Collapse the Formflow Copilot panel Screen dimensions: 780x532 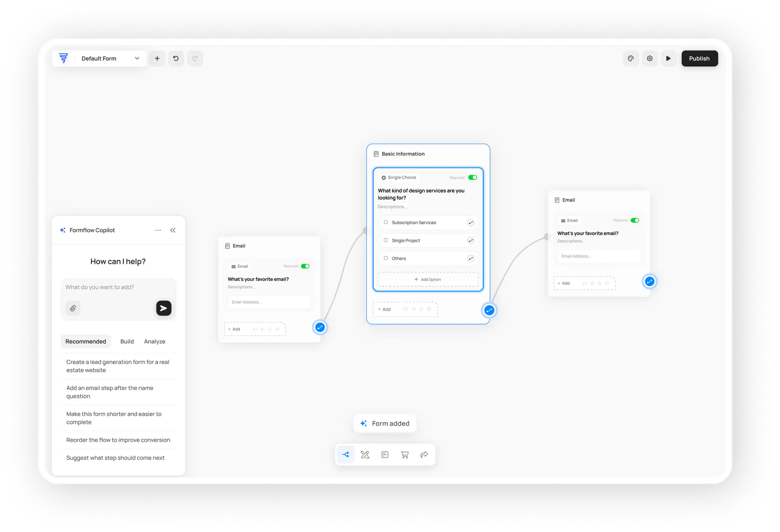(x=173, y=230)
